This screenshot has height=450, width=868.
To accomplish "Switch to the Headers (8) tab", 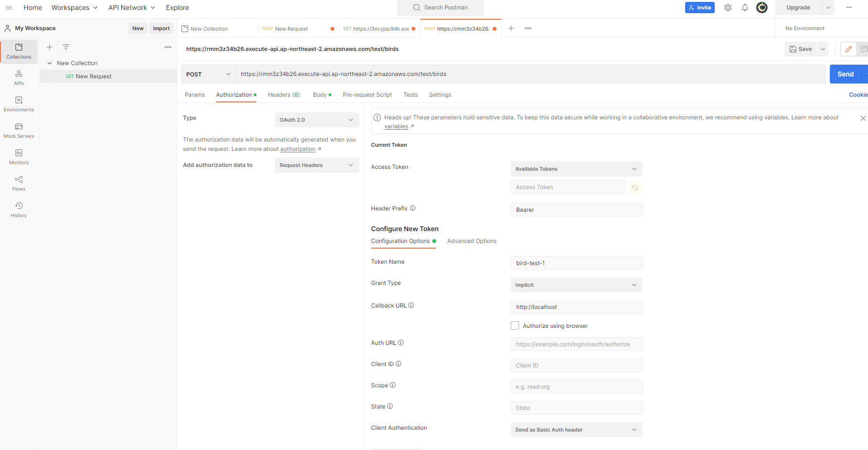I will pos(284,95).
